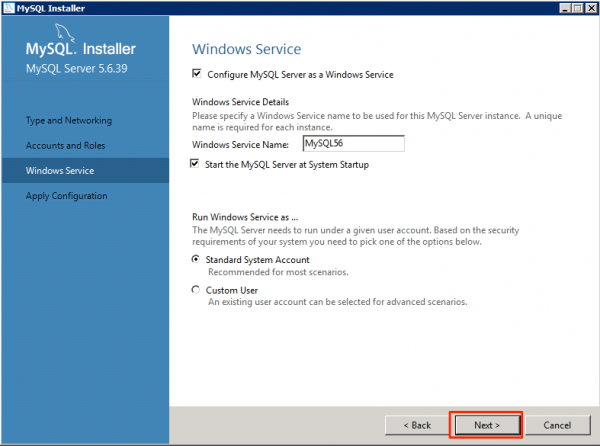This screenshot has width=600, height=446.
Task: Click the 'Run Windows Service as ...' label
Action: click(x=245, y=217)
